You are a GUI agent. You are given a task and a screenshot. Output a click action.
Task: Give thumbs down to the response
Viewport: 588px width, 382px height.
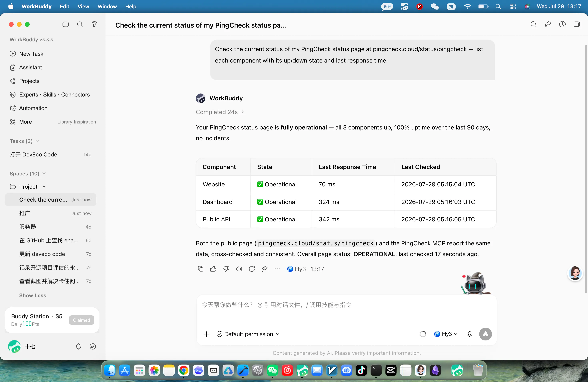pyautogui.click(x=226, y=269)
